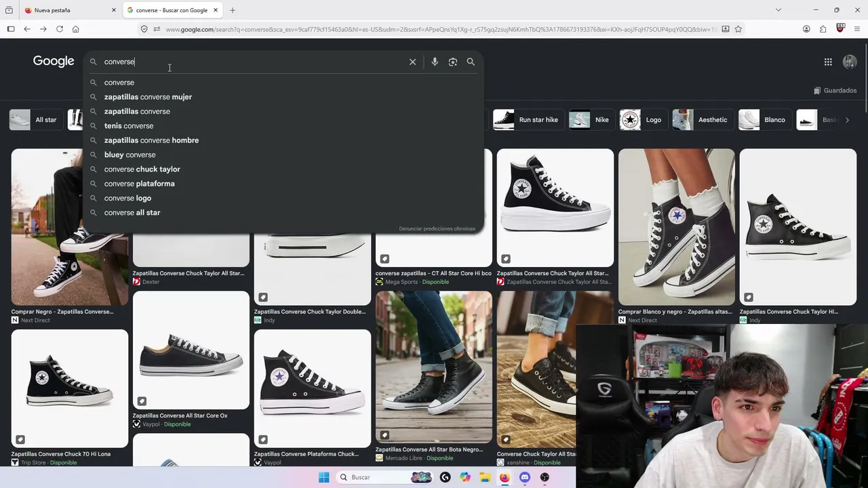Click the Google search input field

pyautogui.click(x=254, y=62)
